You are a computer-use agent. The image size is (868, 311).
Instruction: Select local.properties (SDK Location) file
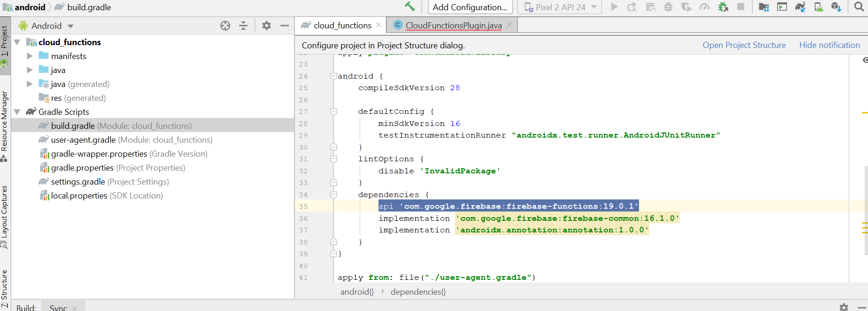tap(101, 196)
